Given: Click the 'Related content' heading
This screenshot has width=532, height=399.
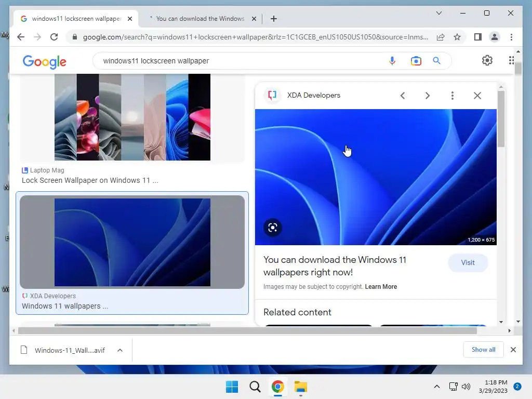Looking at the screenshot, I should pyautogui.click(x=297, y=312).
